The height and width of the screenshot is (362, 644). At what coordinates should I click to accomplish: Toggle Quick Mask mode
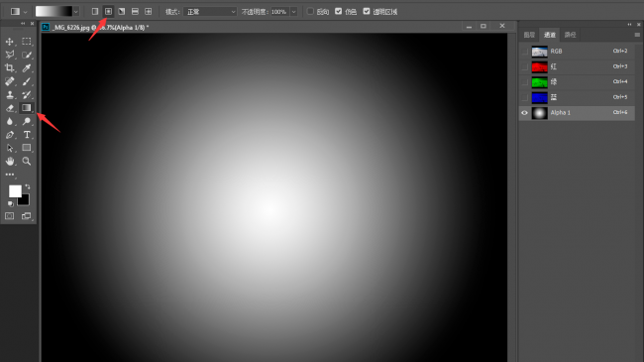[x=10, y=216]
